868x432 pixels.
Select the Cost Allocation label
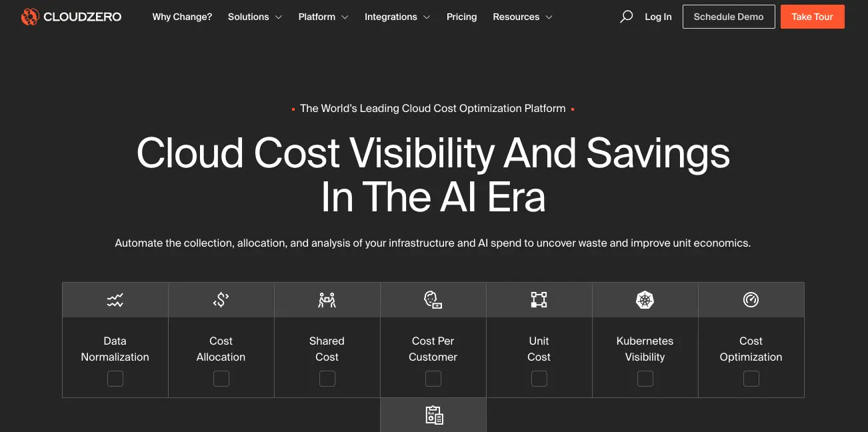click(221, 349)
